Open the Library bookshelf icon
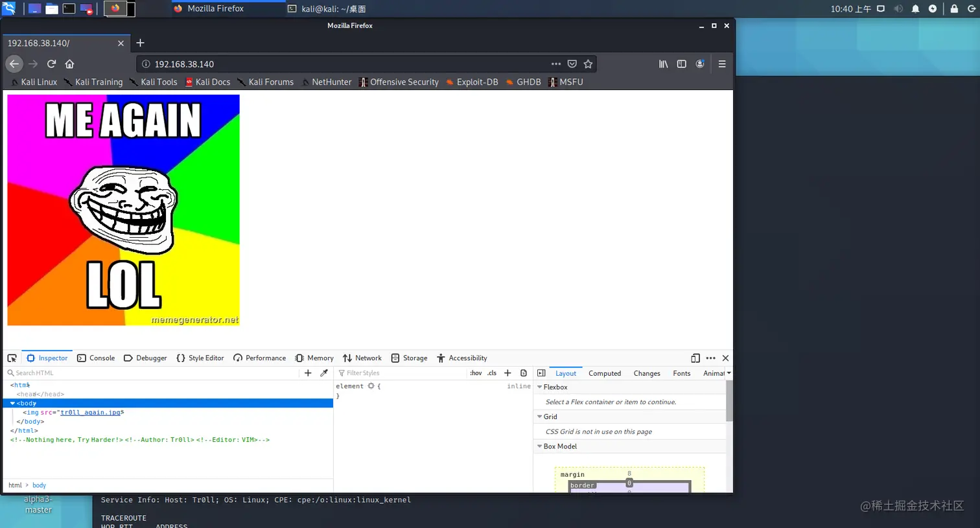Viewport: 980px width, 528px height. [663, 63]
